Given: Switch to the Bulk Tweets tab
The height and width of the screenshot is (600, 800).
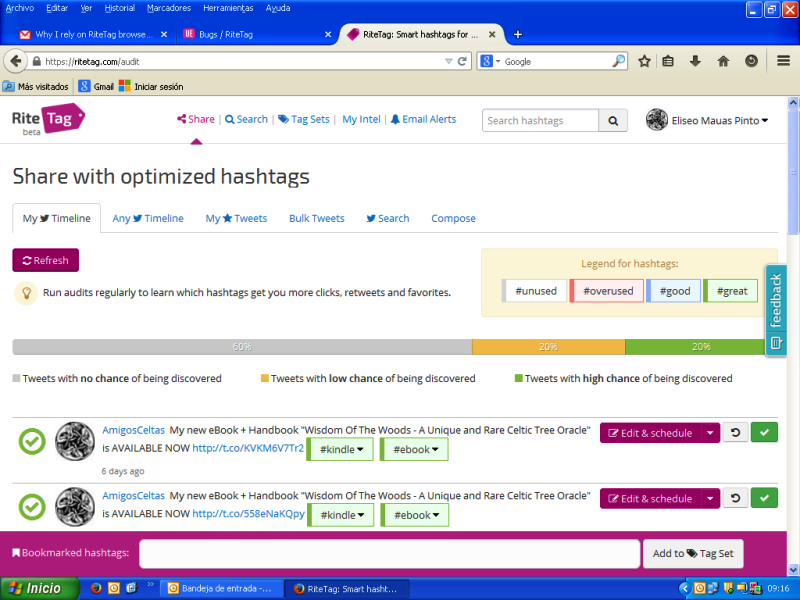Looking at the screenshot, I should (x=317, y=218).
